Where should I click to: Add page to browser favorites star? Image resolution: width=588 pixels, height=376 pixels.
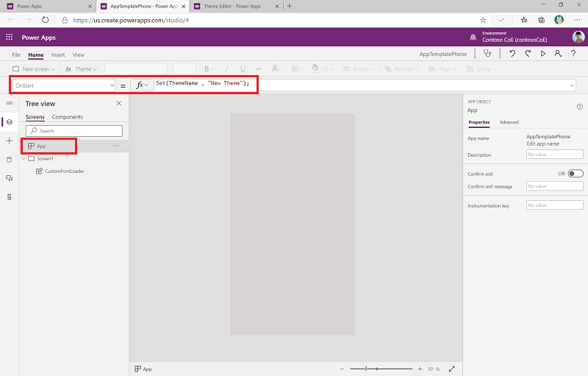[x=483, y=21]
